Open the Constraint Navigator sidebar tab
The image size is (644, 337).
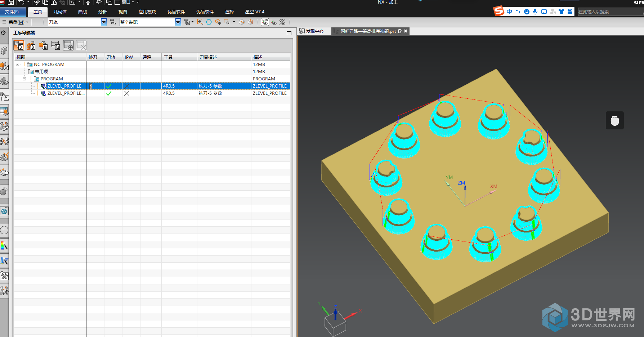tap(4, 66)
